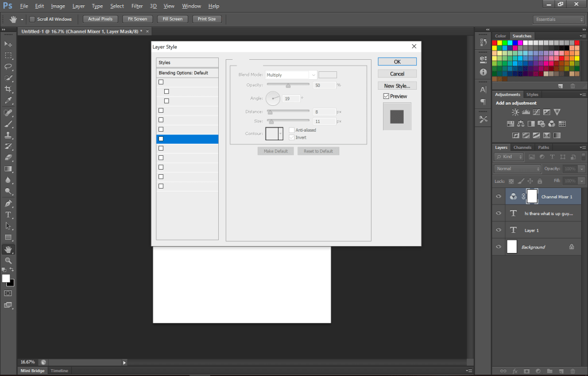The image size is (588, 376).
Task: Select the Pen tool
Action: 9,204
